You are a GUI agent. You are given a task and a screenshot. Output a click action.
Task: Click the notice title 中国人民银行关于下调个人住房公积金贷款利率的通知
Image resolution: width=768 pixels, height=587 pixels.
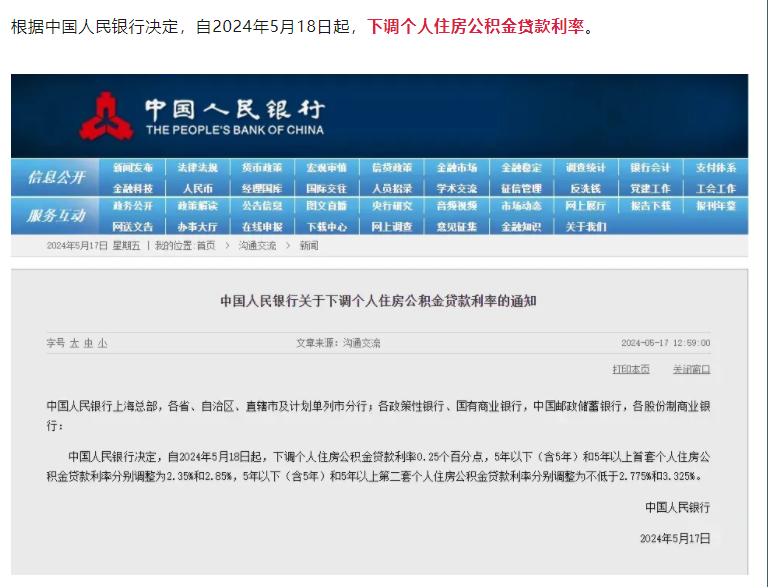point(378,301)
